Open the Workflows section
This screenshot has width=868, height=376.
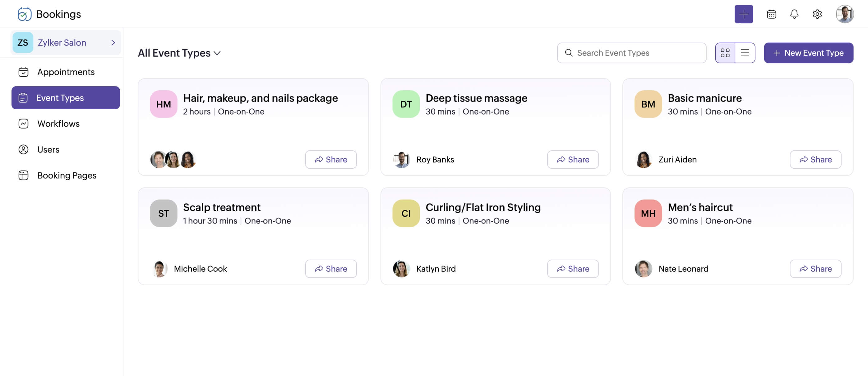click(58, 123)
